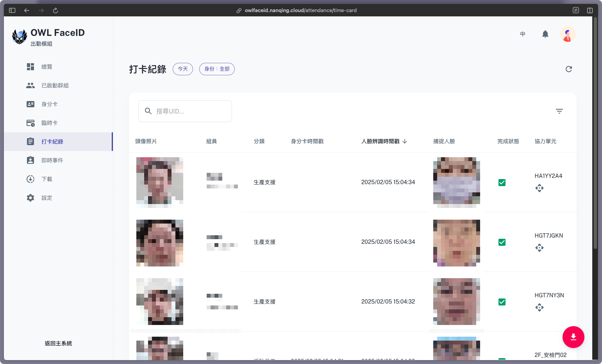Click the OWL FaceID logo
The height and width of the screenshot is (364, 602).
20,37
